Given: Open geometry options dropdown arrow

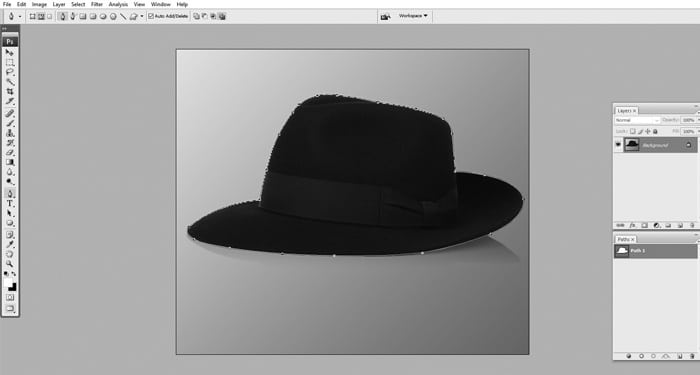Looking at the screenshot, I should (x=142, y=16).
